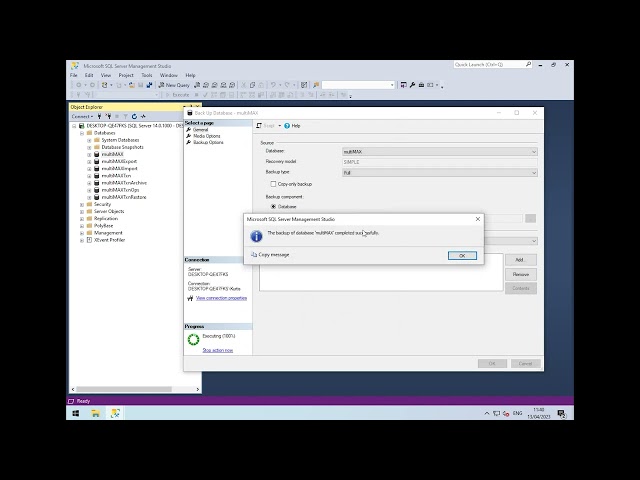Click Copy message in the success dialog
The image size is (640, 480).
(270, 255)
